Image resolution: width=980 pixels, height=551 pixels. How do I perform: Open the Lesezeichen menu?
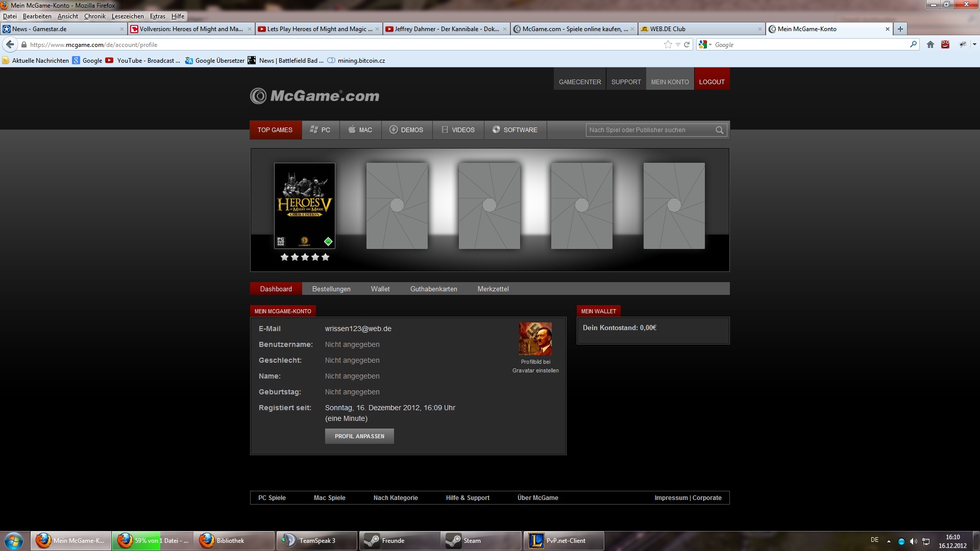coord(128,16)
